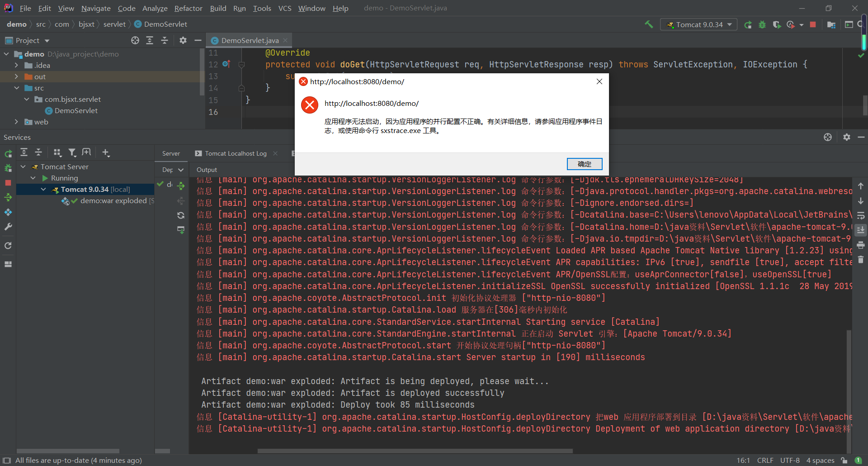Click the Profiler run icon in top toolbar
Screen dimensions: 868x466
[x=791, y=24]
